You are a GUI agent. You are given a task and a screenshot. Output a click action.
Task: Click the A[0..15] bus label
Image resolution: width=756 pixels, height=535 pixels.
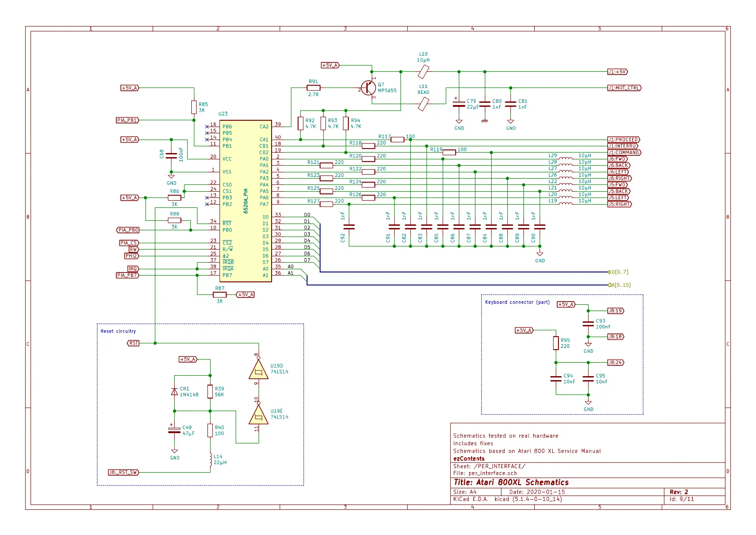coord(619,285)
